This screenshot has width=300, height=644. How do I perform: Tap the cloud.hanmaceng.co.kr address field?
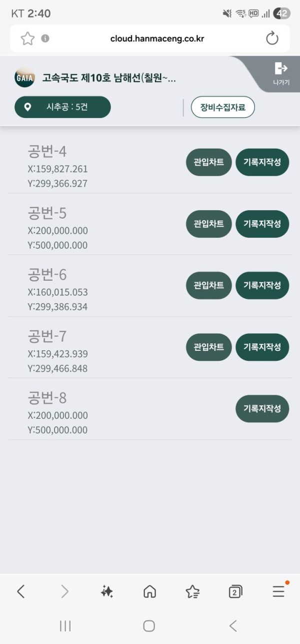tap(150, 39)
